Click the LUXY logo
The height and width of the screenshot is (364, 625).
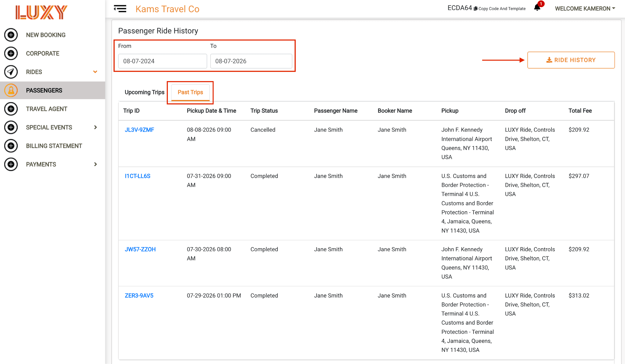point(42,12)
